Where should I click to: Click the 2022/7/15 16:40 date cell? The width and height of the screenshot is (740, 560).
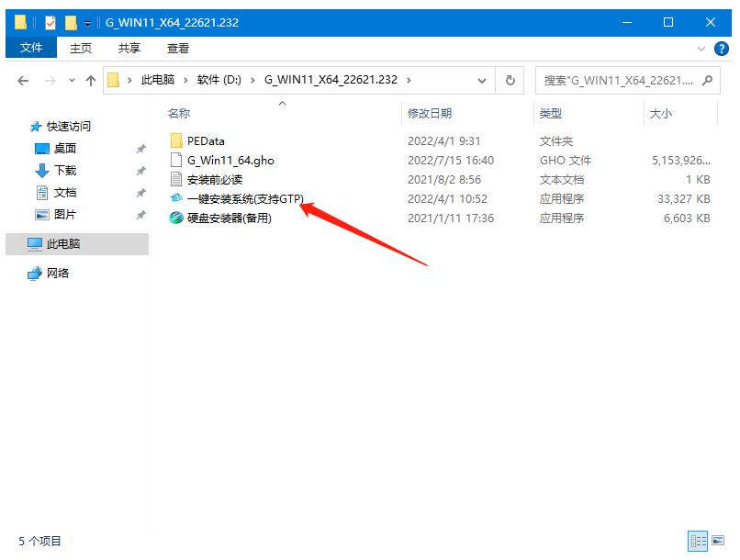point(451,161)
